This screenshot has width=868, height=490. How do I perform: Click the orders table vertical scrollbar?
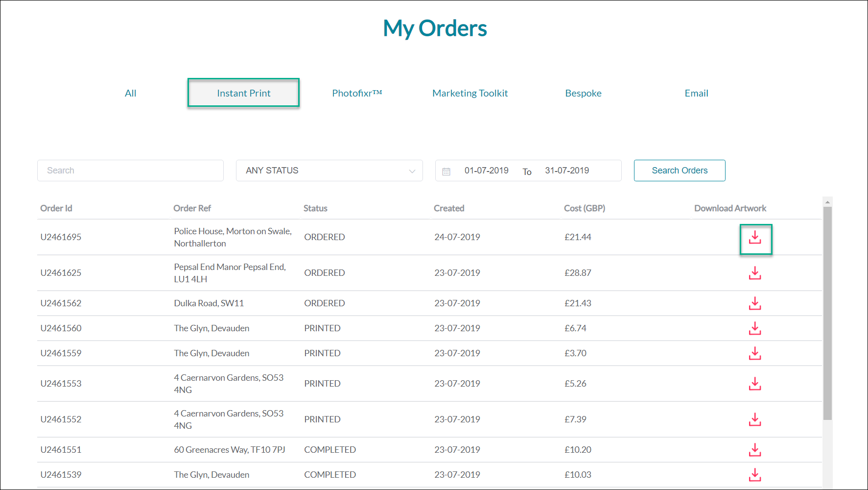point(827,314)
